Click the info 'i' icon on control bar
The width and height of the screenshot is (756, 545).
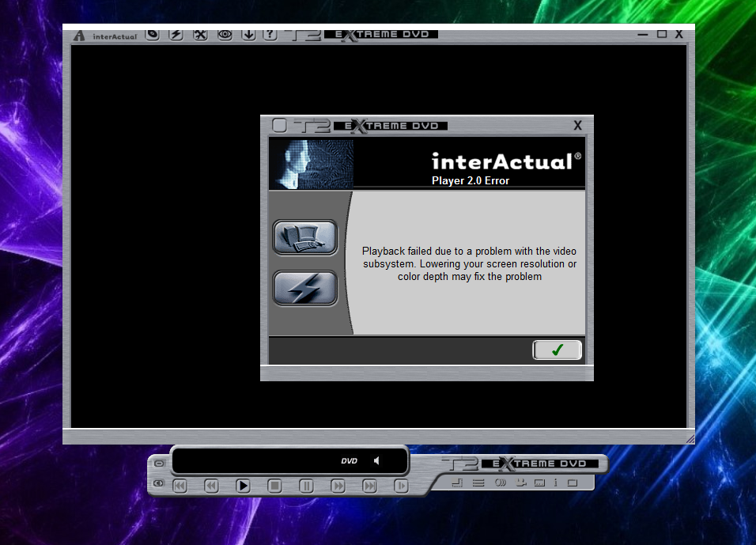click(555, 483)
